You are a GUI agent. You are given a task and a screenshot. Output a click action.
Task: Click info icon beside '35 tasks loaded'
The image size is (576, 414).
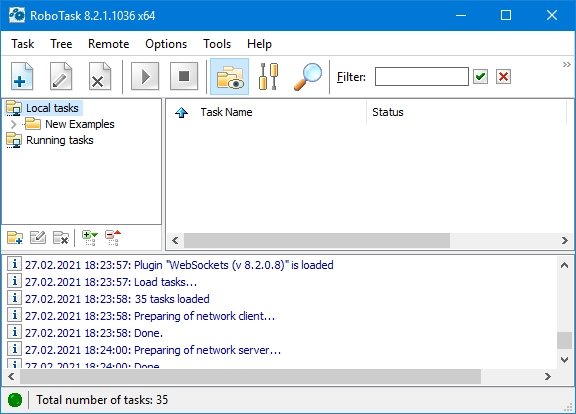point(14,298)
